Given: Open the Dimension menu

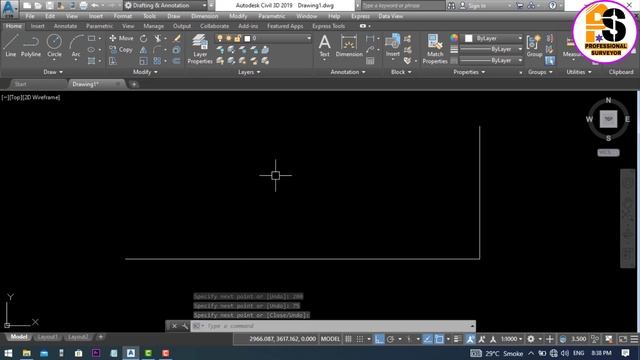Looking at the screenshot, I should tap(204, 16).
